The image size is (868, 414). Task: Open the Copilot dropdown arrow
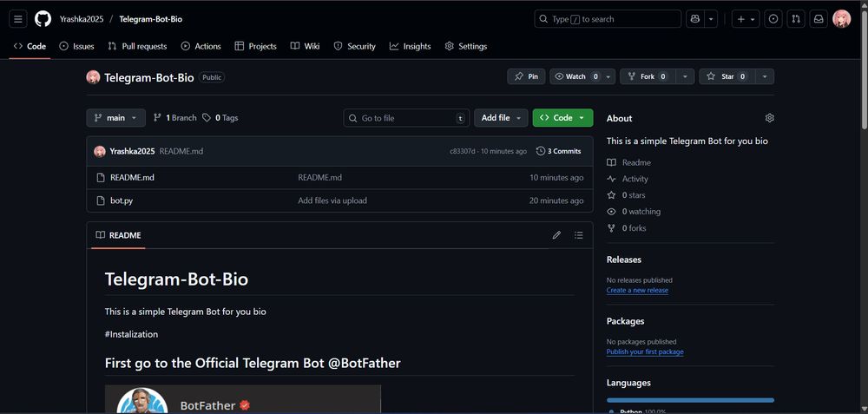tap(711, 19)
